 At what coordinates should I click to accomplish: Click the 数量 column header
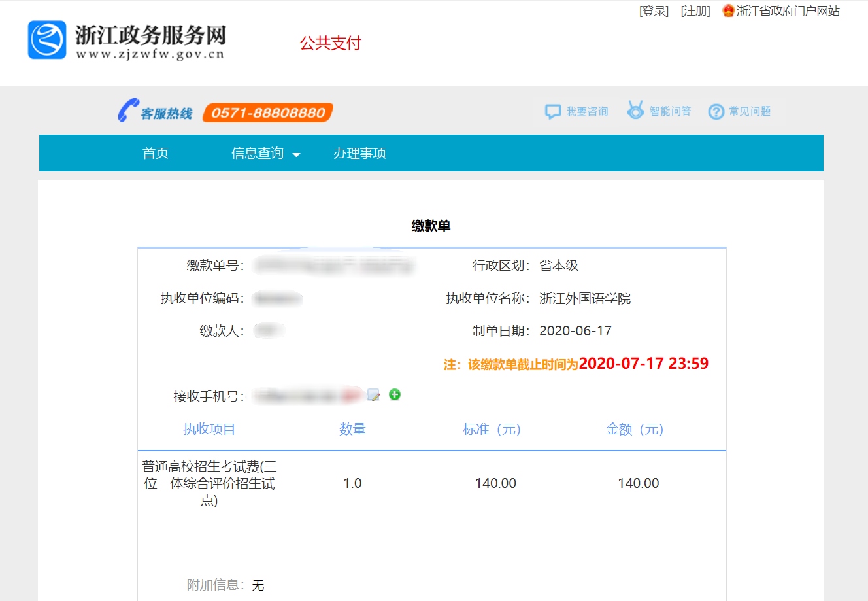(x=352, y=429)
